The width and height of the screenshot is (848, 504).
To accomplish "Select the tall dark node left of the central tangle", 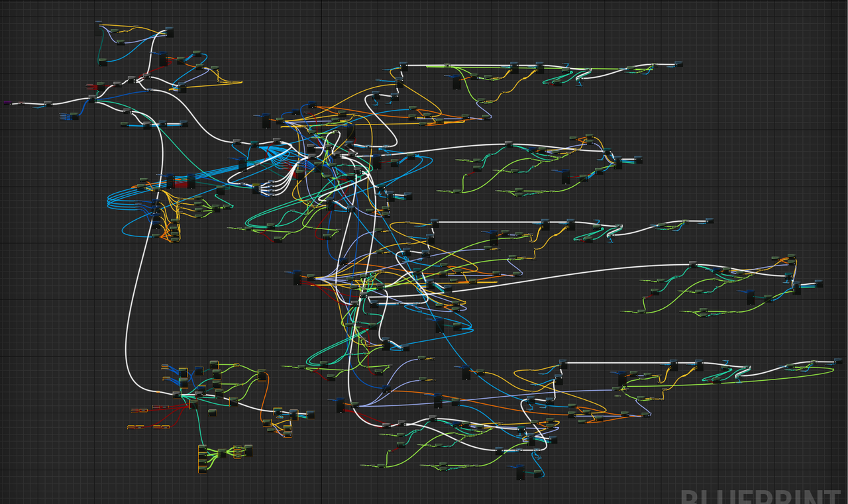I will (266, 121).
